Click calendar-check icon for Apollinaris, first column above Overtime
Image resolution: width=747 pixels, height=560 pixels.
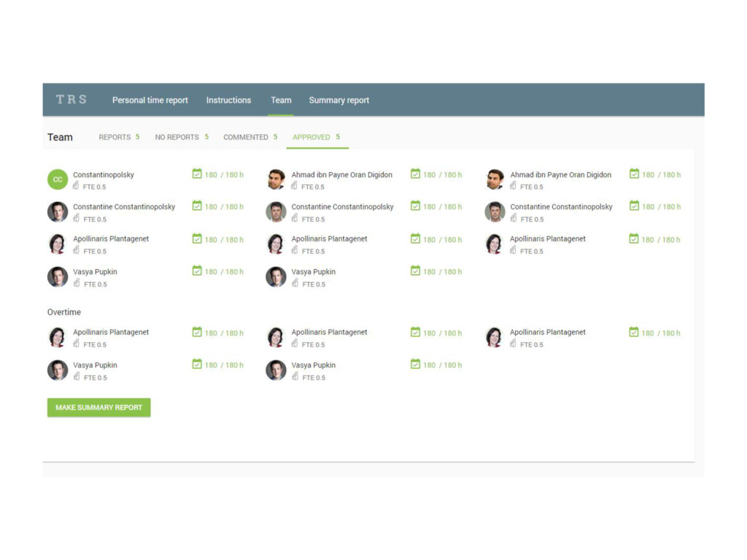click(x=197, y=238)
